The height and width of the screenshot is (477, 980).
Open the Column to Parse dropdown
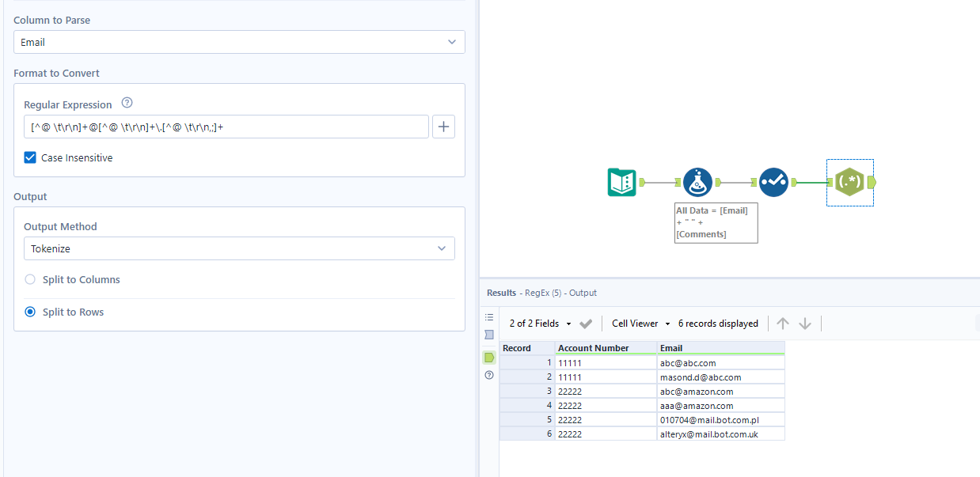[239, 42]
